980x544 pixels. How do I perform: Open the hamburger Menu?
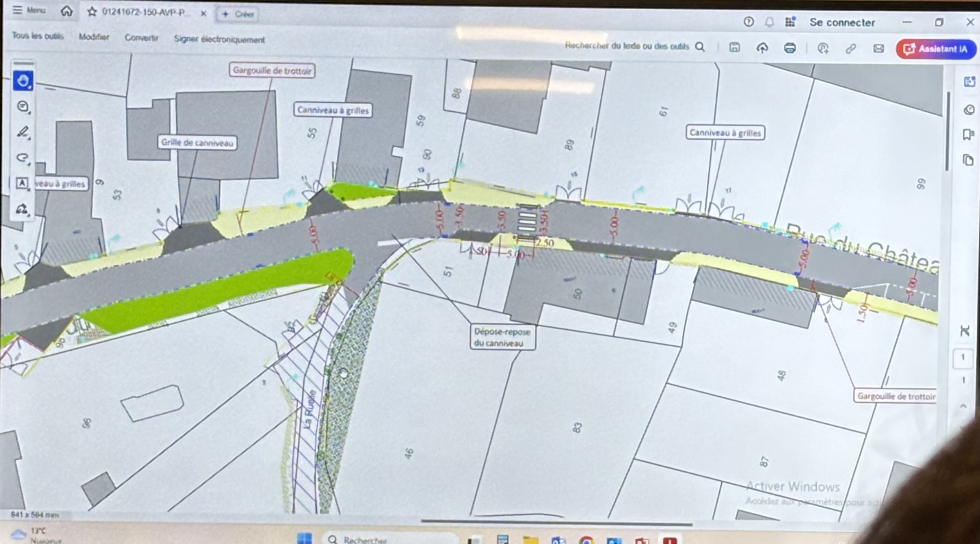[28, 10]
